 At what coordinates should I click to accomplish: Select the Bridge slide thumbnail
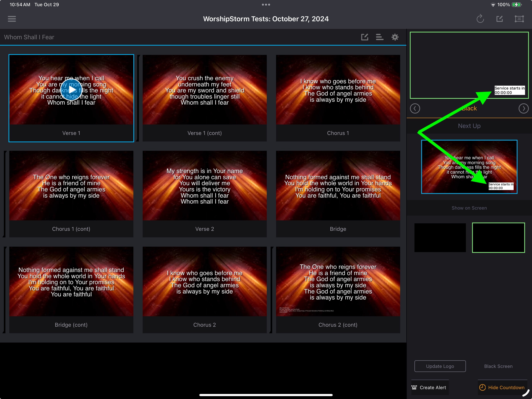click(338, 194)
